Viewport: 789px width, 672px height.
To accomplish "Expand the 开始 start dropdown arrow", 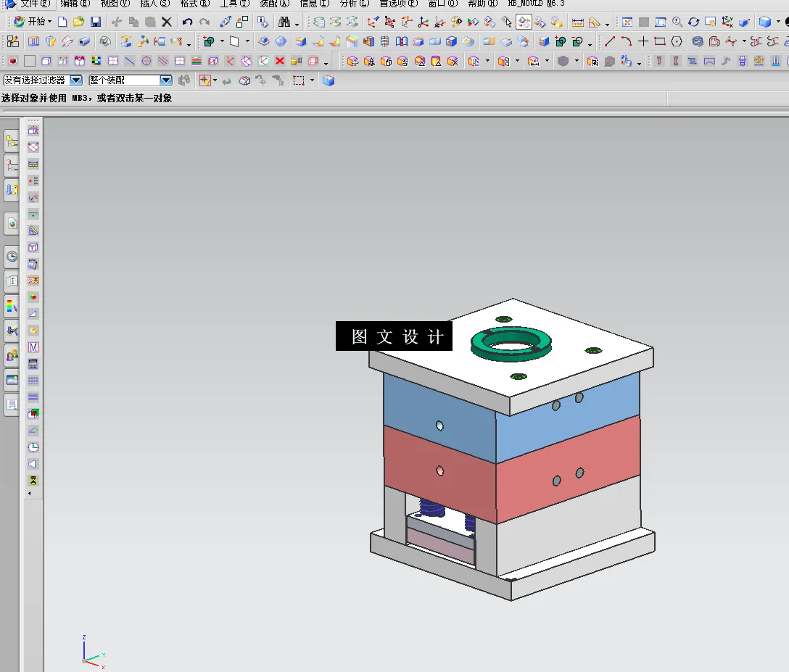I will coord(48,22).
